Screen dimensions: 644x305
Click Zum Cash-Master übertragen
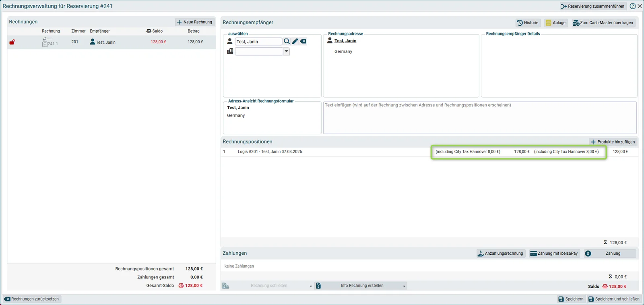pos(603,23)
